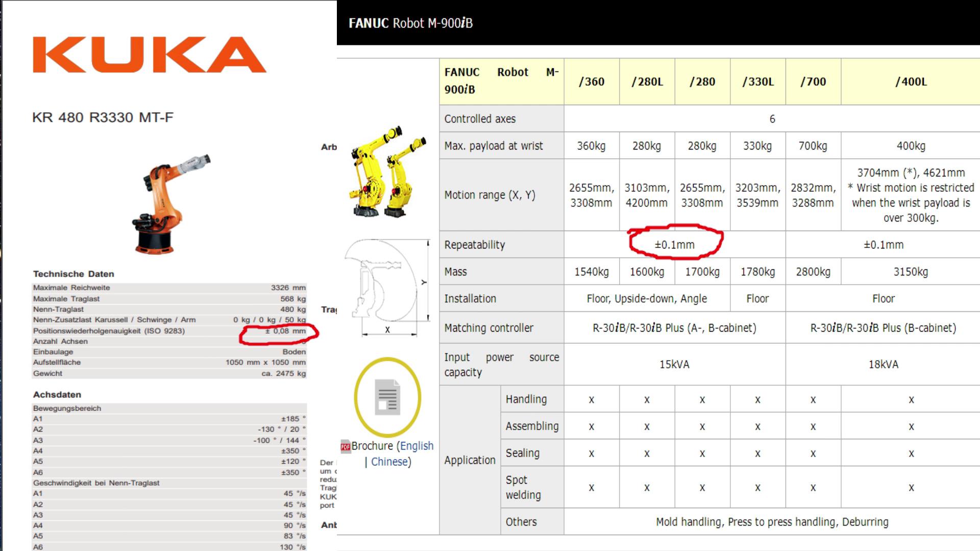Screen dimensions: 980x551
Task: Click the A3 -100 ° / 144 ° row
Action: [169, 440]
